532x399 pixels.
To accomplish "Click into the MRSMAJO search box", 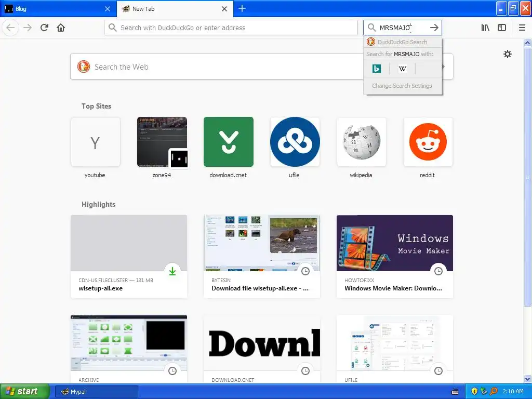I will click(x=403, y=28).
